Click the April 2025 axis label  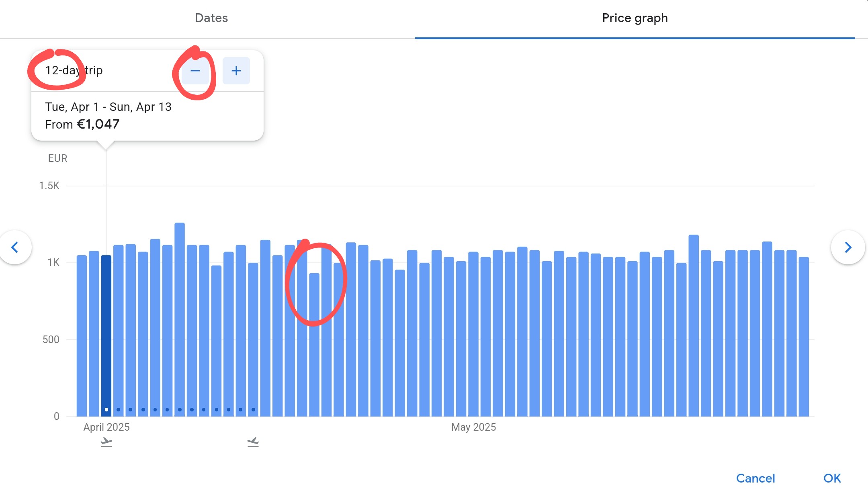click(x=106, y=427)
